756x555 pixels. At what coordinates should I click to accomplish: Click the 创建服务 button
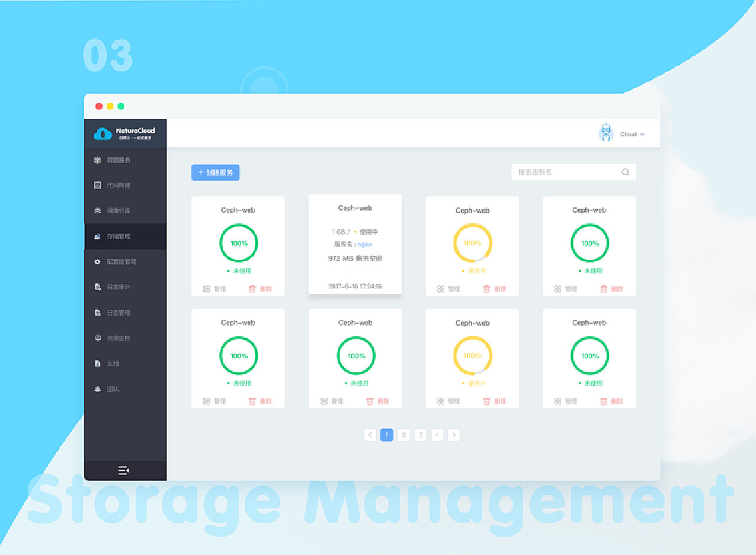(216, 173)
